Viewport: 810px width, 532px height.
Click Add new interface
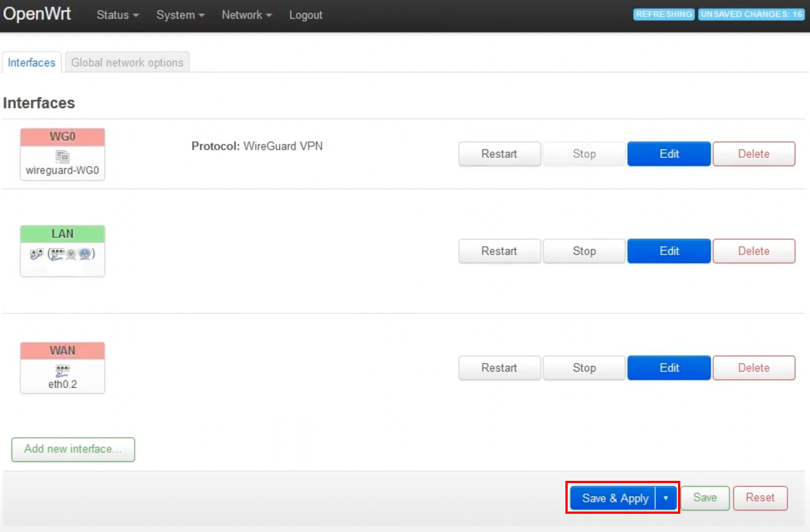click(73, 449)
